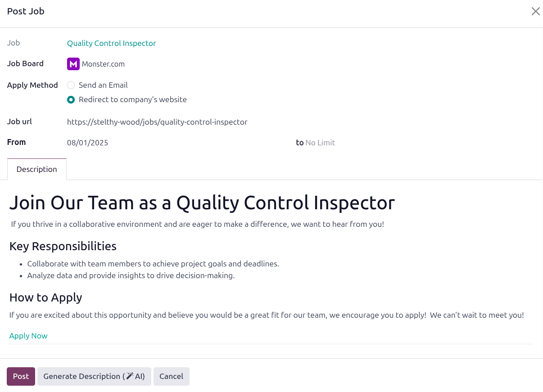This screenshot has height=392, width=543.
Task: Open the From date 08/01/2025 field
Action: (x=88, y=143)
